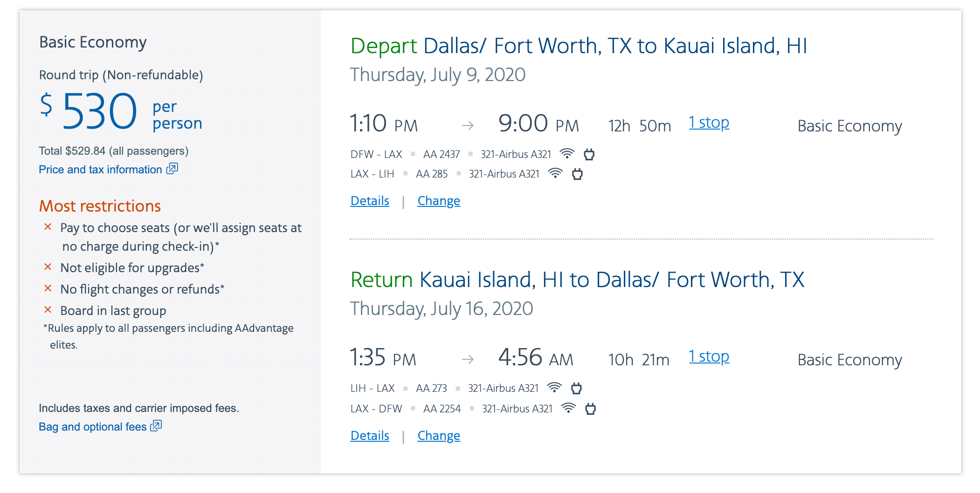The image size is (980, 493).
Task: Click external link icon beside Price and tax
Action: click(x=173, y=169)
